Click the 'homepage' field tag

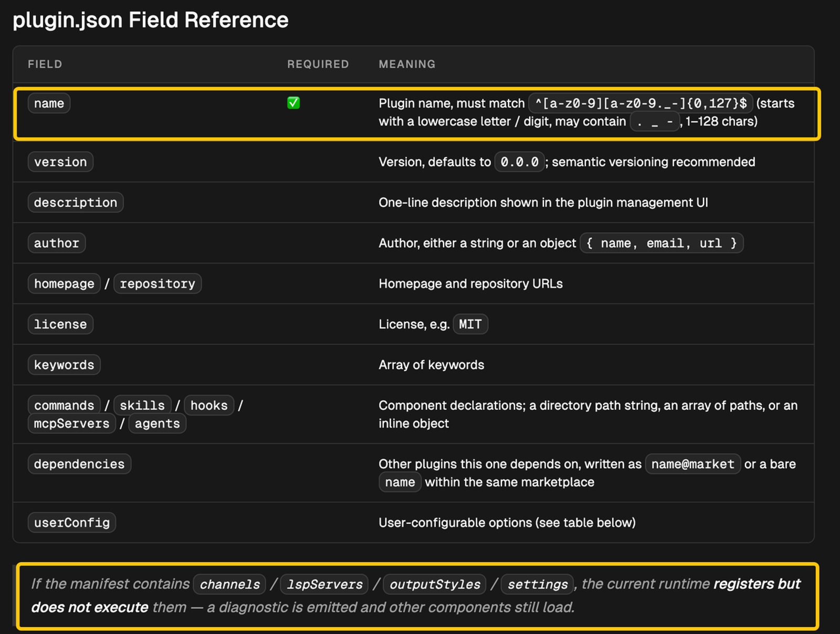(64, 283)
